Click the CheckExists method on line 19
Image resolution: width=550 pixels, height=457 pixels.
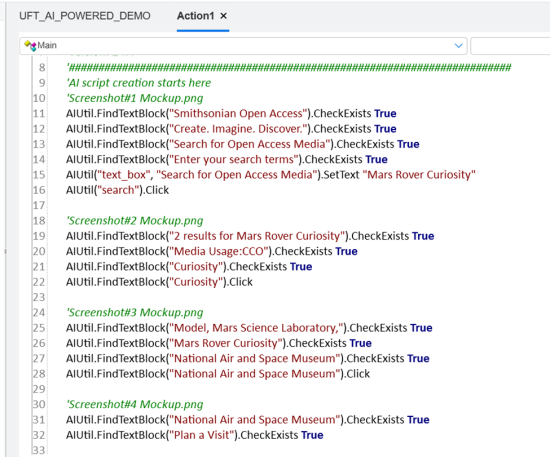click(x=380, y=236)
